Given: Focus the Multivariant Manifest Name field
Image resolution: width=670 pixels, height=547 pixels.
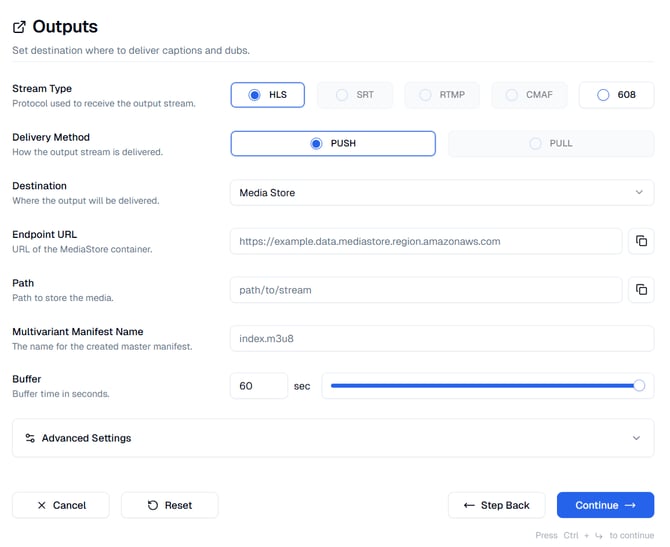Looking at the screenshot, I should click(x=441, y=338).
